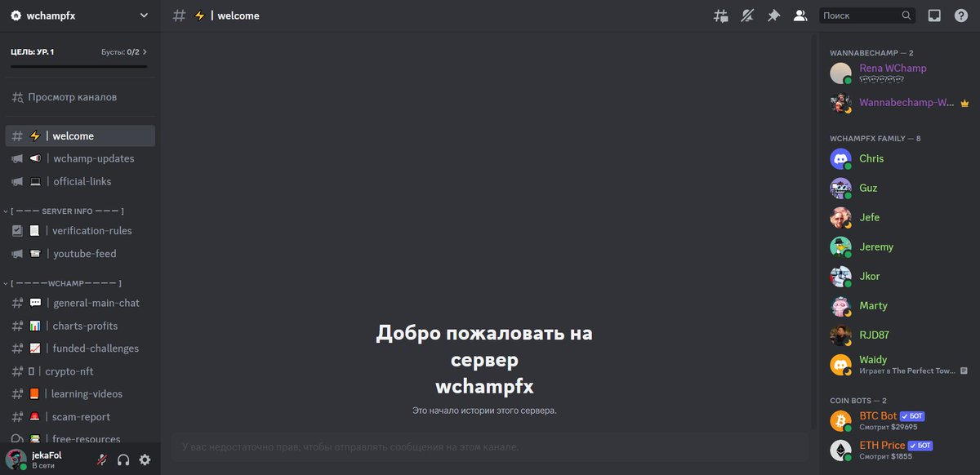The width and height of the screenshot is (980, 475).
Task: Click Jeremy's avatar
Action: [840, 247]
